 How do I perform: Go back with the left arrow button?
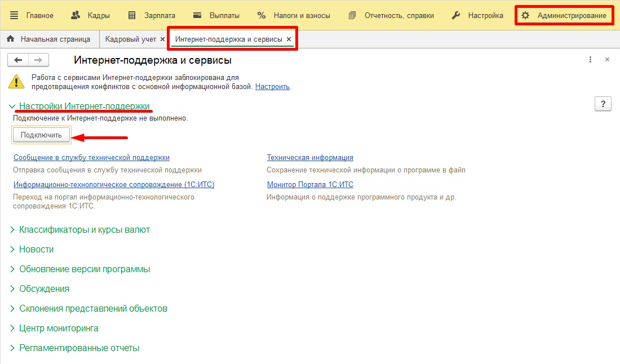click(18, 60)
